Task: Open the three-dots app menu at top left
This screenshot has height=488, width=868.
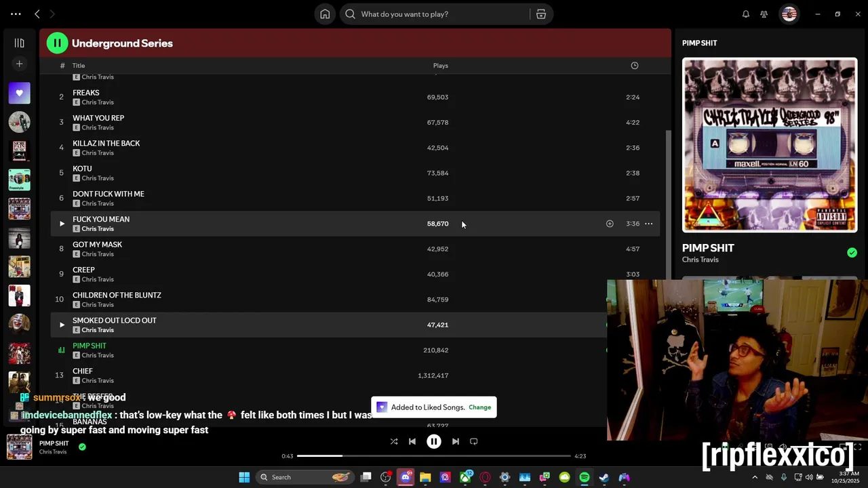Action: point(16,14)
